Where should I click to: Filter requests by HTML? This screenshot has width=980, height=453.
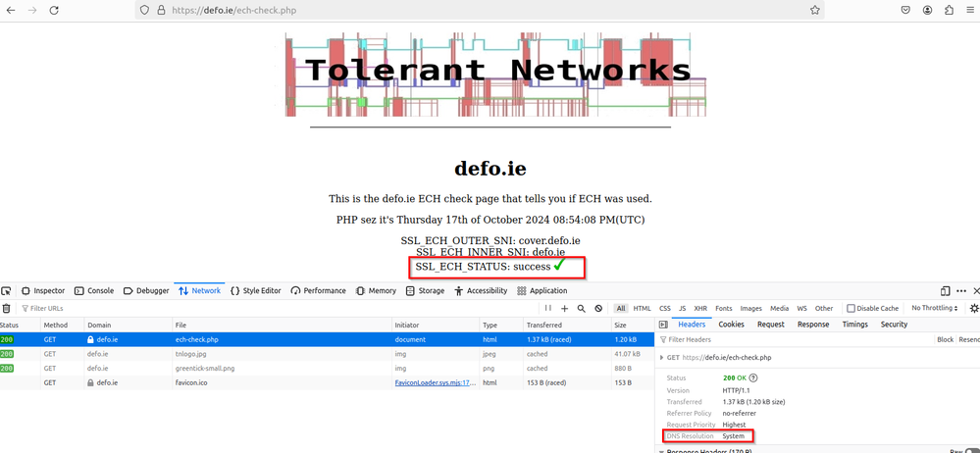(x=642, y=309)
